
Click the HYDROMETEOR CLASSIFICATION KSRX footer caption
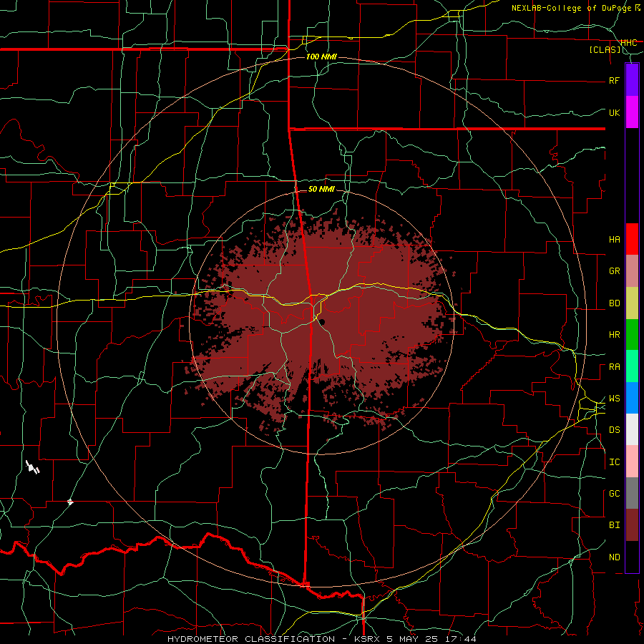(x=322, y=639)
